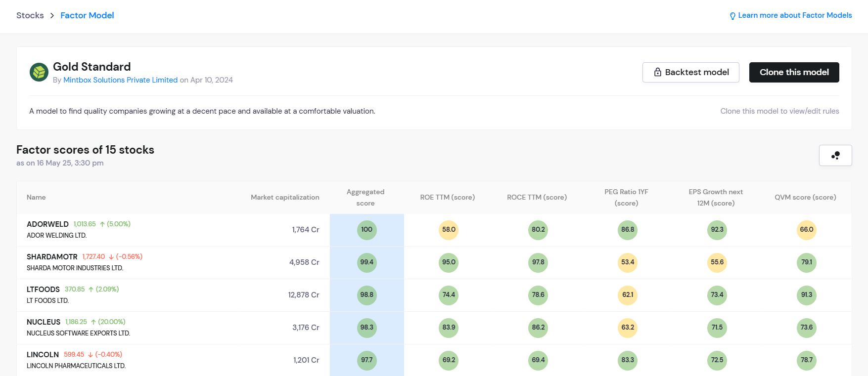Viewport: 868px width, 376px height.
Task: Click the lightbulb icon beside Learn more
Action: click(732, 16)
